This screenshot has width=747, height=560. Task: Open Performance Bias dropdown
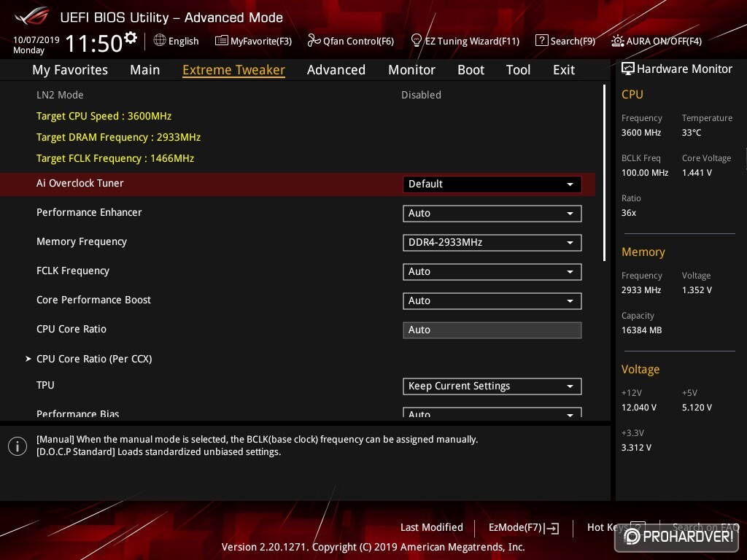(x=492, y=413)
